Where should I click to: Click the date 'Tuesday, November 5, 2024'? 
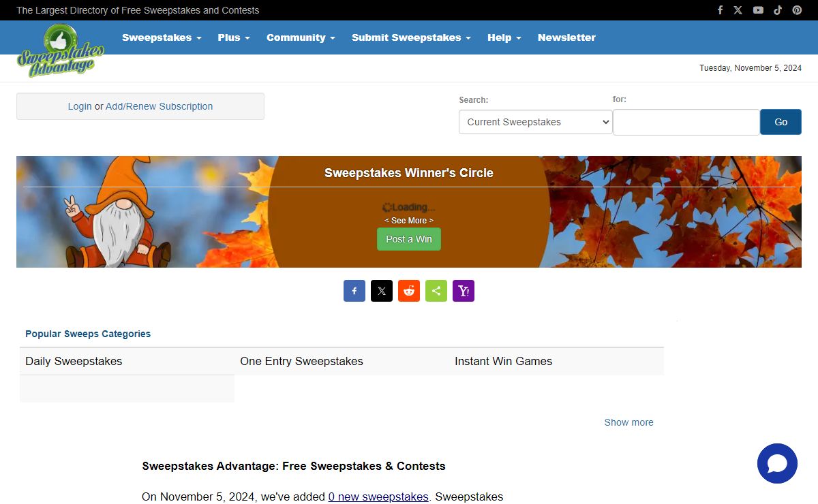tap(751, 68)
